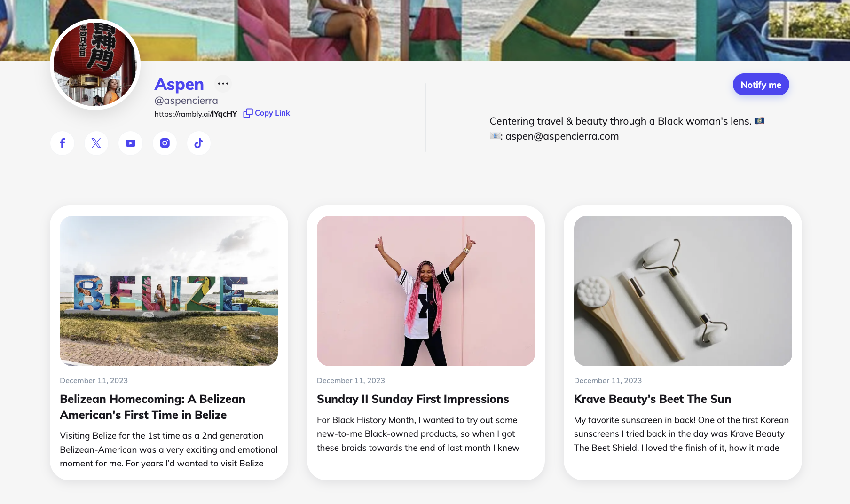
Task: Open the Instagram social icon
Action: click(x=165, y=143)
